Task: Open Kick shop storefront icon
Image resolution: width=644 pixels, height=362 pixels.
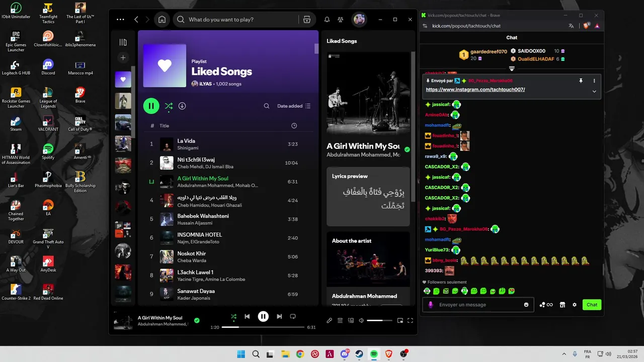Action: (562, 305)
